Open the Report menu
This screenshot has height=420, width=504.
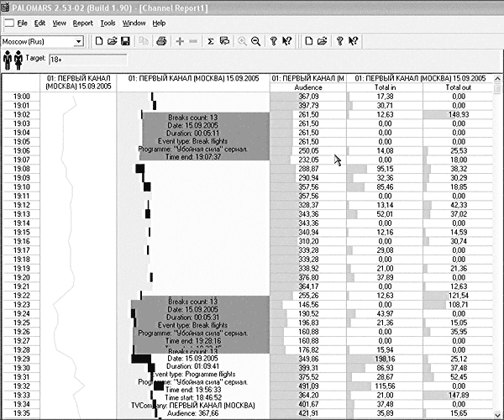point(82,24)
